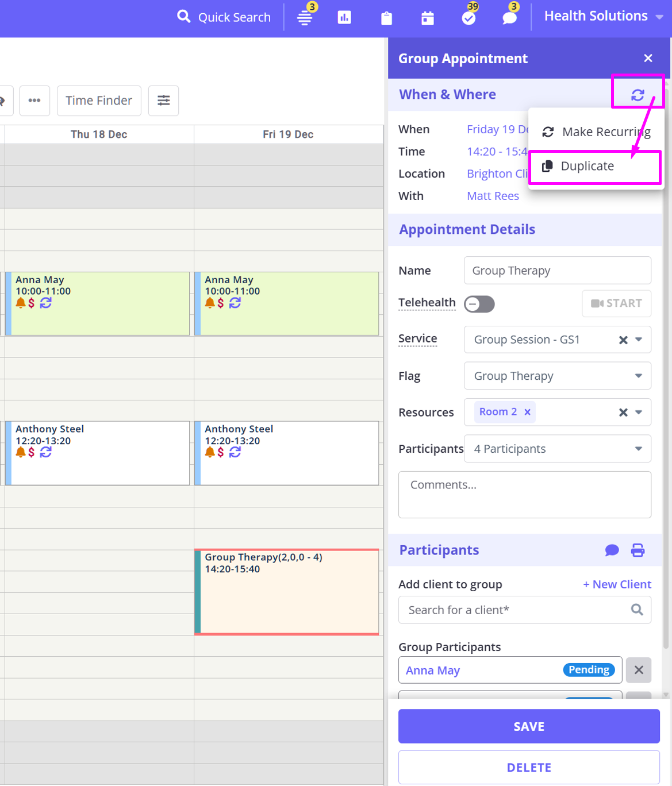The width and height of the screenshot is (672, 786).
Task: Click the Search for a client field
Action: pyautogui.click(x=514, y=610)
